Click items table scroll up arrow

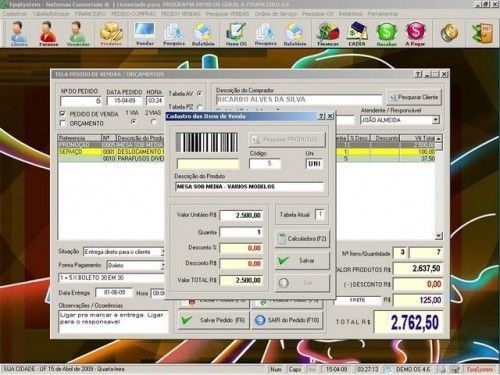point(439,138)
